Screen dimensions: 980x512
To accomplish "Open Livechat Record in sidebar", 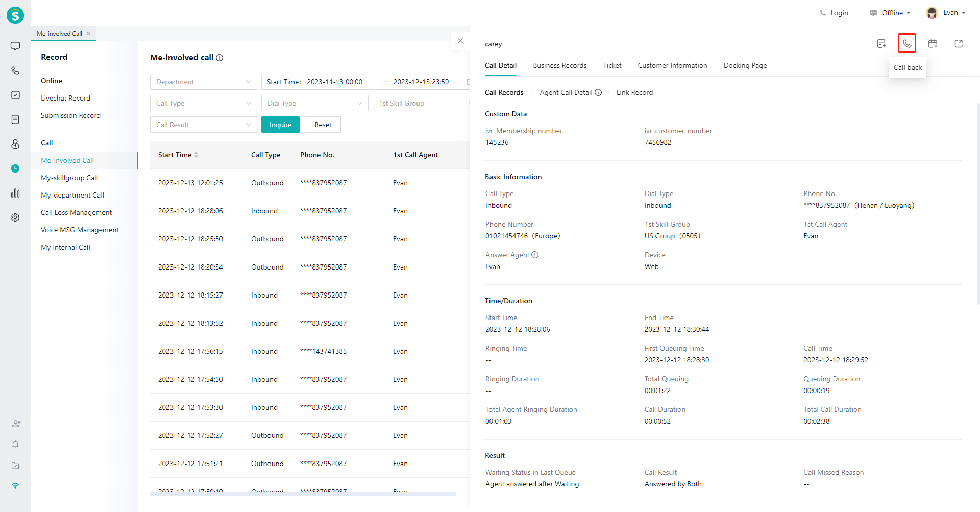I will [x=65, y=98].
